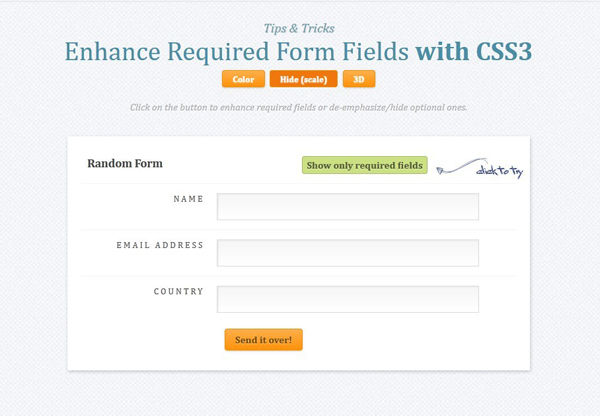Screen dimensions: 600x416
Task: Click the italic instruction text below the buttons
Action: [x=299, y=106]
